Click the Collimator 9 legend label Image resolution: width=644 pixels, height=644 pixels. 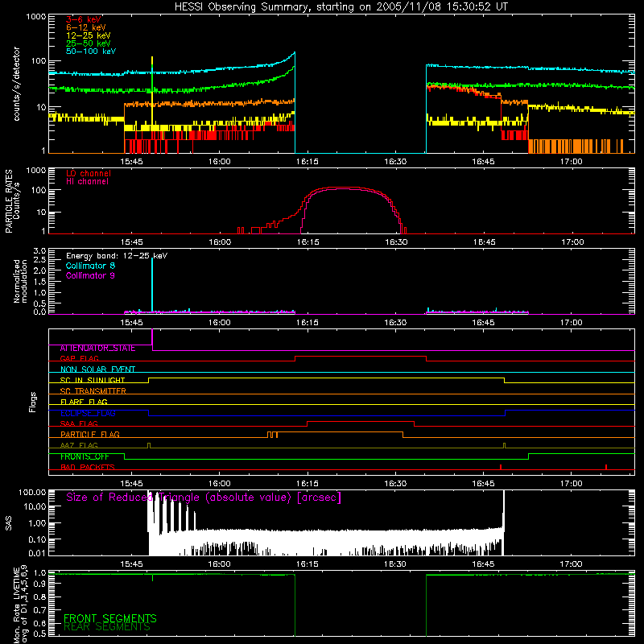click(90, 275)
